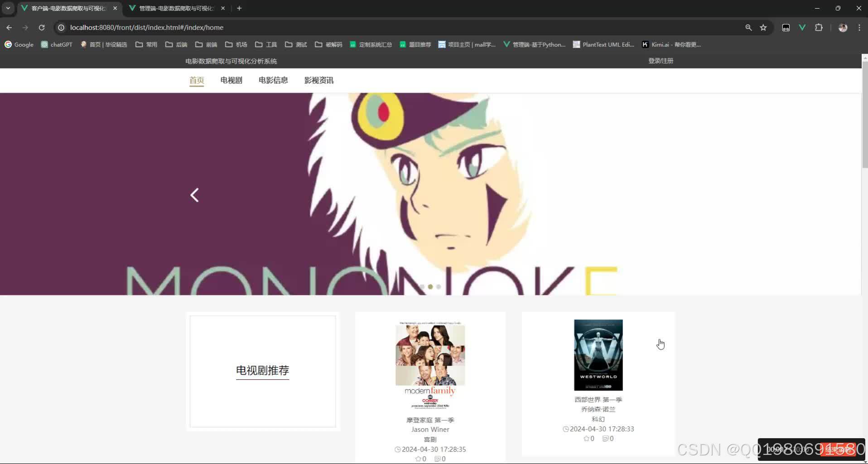Open the Chrome profile avatar
The width and height of the screenshot is (868, 464).
[x=843, y=28]
